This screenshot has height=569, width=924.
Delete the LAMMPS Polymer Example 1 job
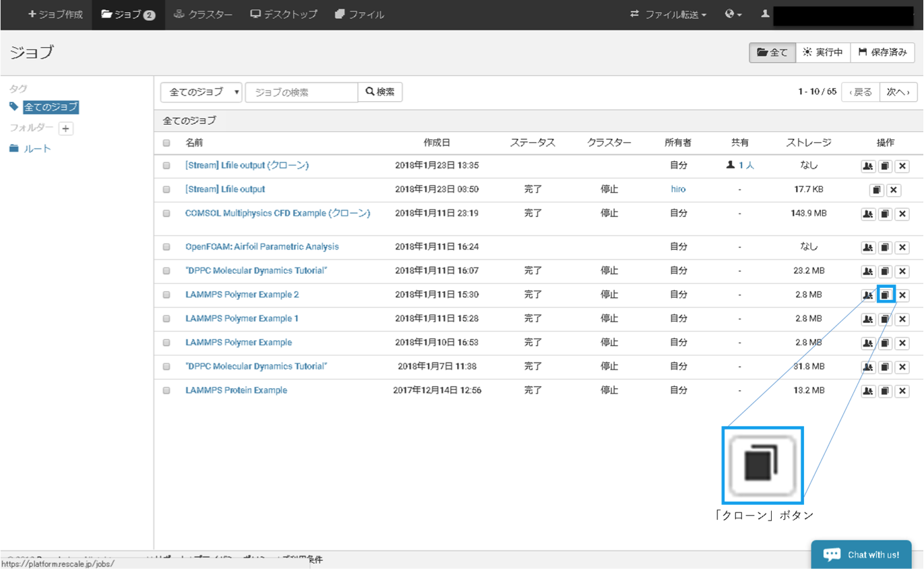tap(902, 319)
